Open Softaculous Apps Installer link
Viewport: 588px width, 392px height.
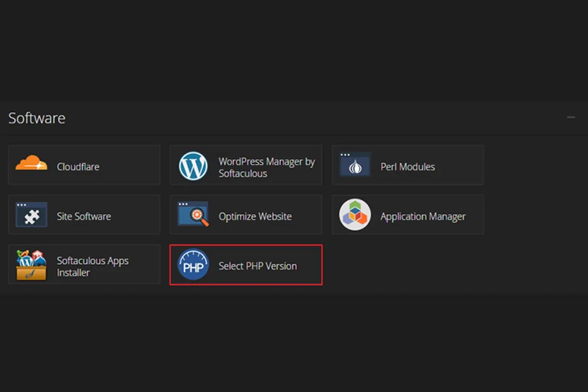click(93, 267)
